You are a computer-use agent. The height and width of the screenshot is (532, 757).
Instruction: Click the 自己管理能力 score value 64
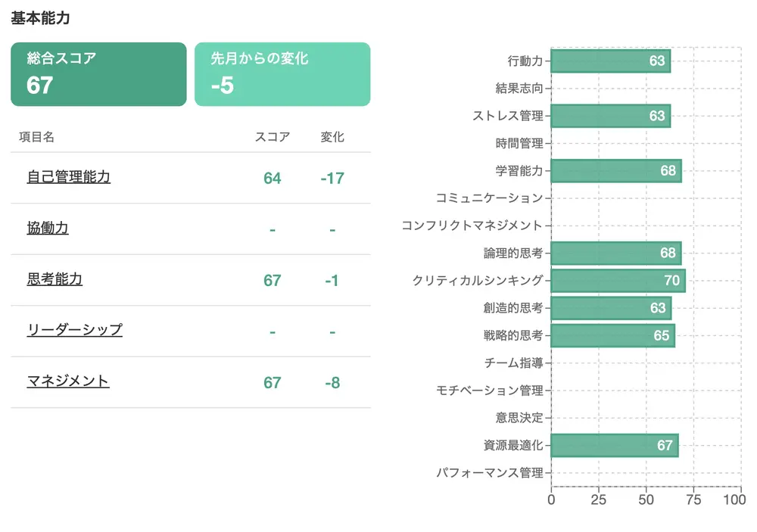pos(273,179)
